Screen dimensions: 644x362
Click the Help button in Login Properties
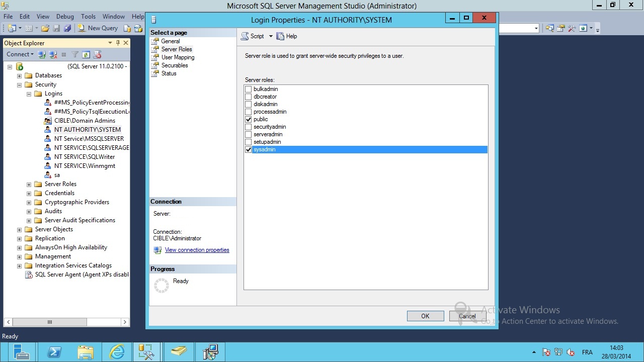(287, 36)
